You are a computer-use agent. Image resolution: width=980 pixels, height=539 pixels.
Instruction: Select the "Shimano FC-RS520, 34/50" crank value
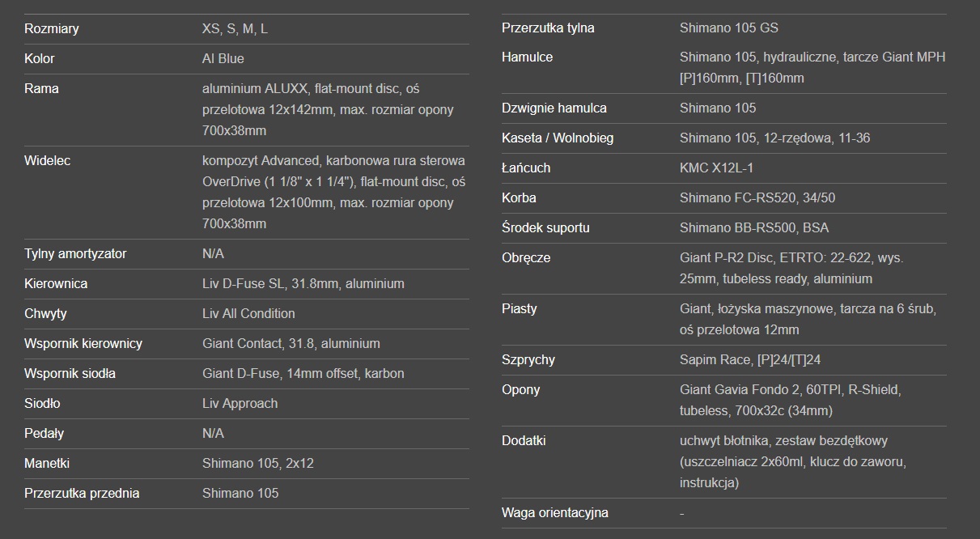757,198
